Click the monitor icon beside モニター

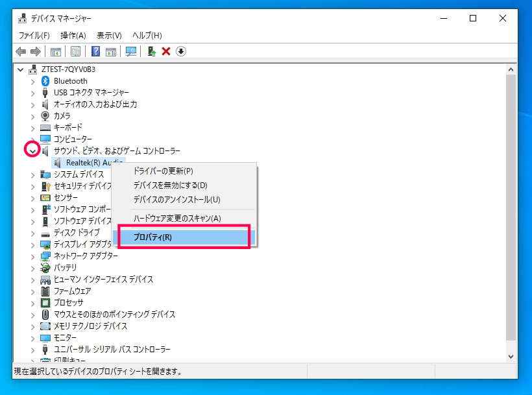click(x=45, y=338)
